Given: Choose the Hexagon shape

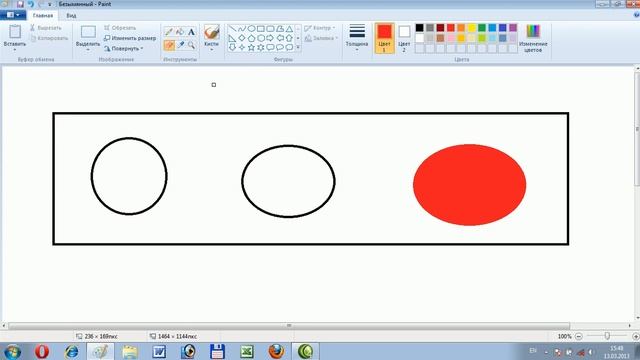Looking at the screenshot, I should click(261, 38).
